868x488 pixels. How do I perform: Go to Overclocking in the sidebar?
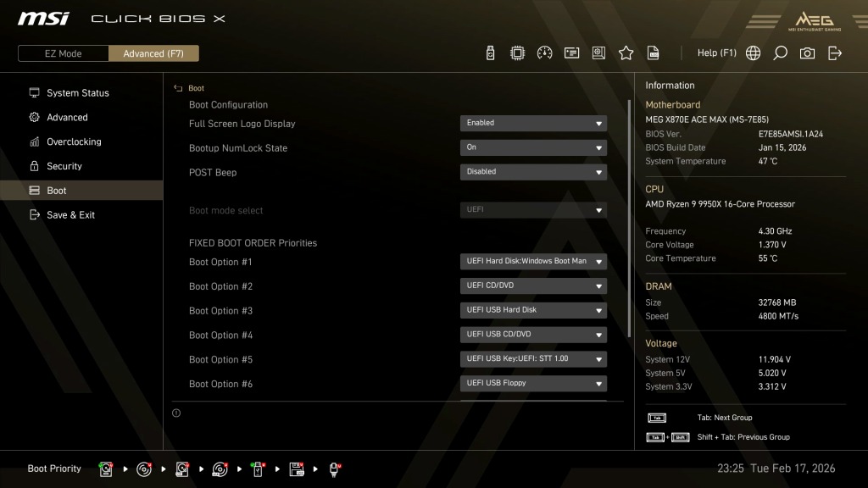[x=81, y=141]
